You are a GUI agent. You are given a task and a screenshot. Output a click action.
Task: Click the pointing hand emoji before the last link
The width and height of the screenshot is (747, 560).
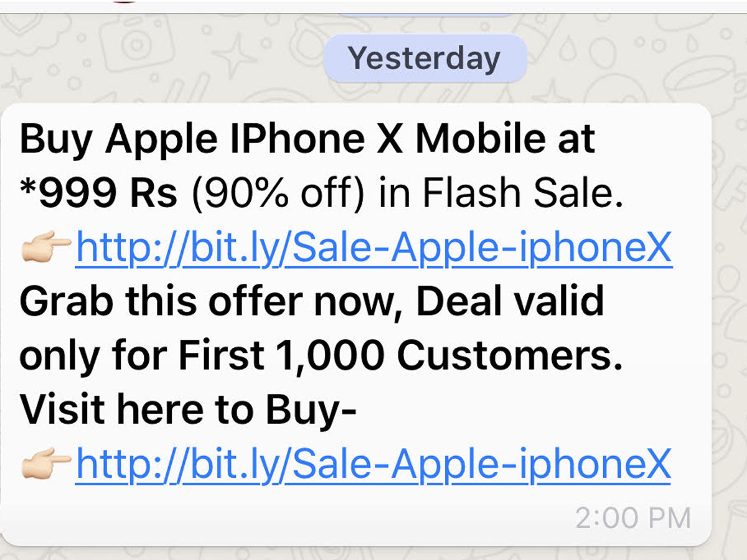47,465
